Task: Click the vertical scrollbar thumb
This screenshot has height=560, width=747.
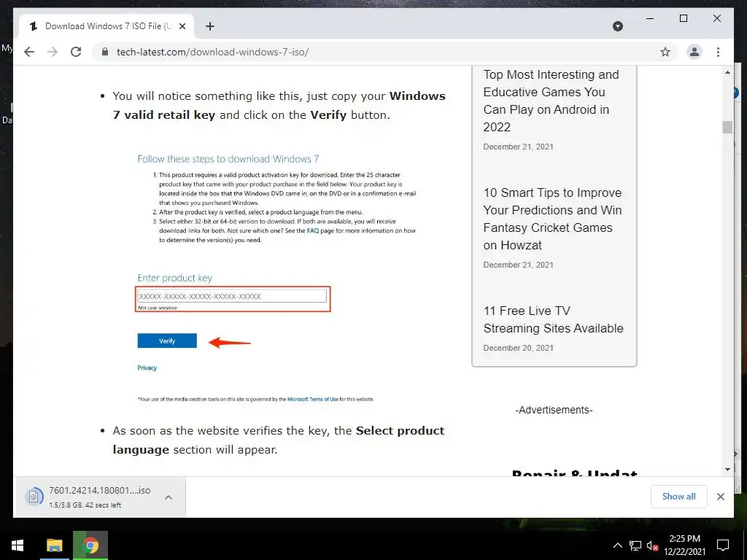Action: 727,127
